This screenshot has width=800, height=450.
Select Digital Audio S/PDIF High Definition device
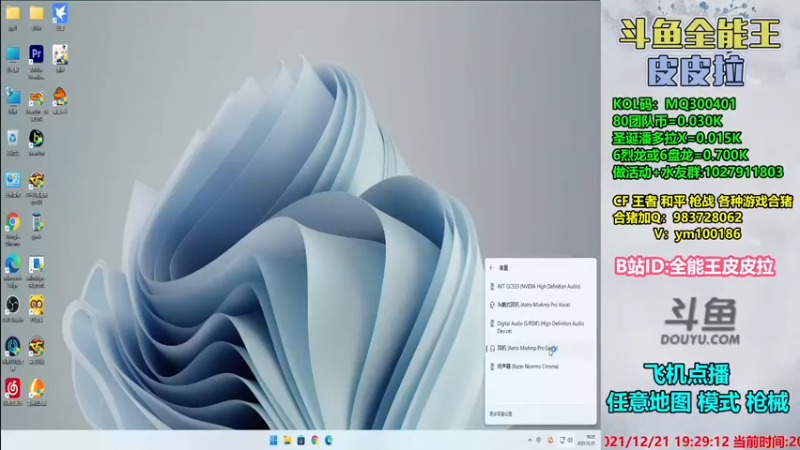click(x=540, y=327)
